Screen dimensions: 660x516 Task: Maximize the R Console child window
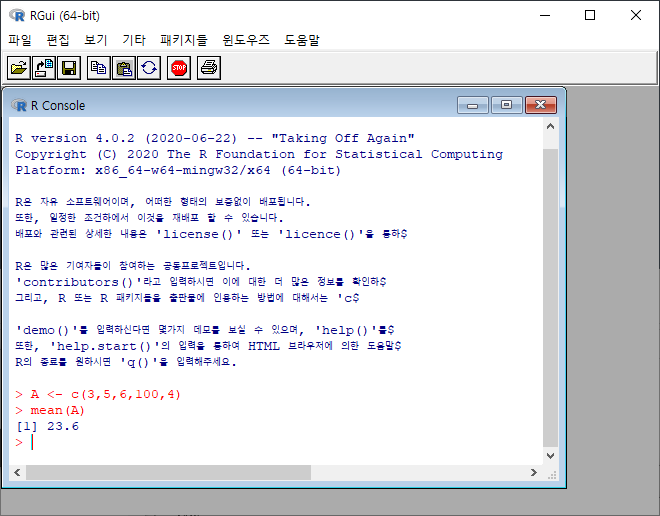click(x=507, y=105)
